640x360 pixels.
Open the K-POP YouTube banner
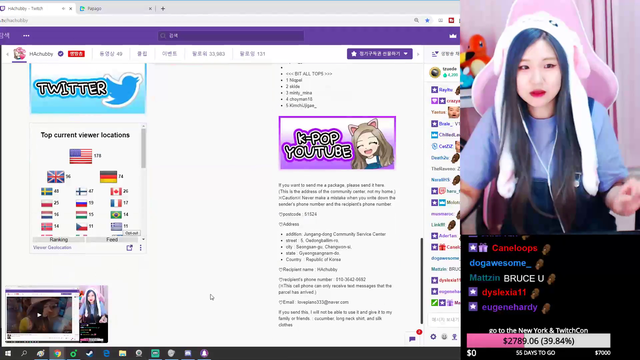pyautogui.click(x=337, y=143)
